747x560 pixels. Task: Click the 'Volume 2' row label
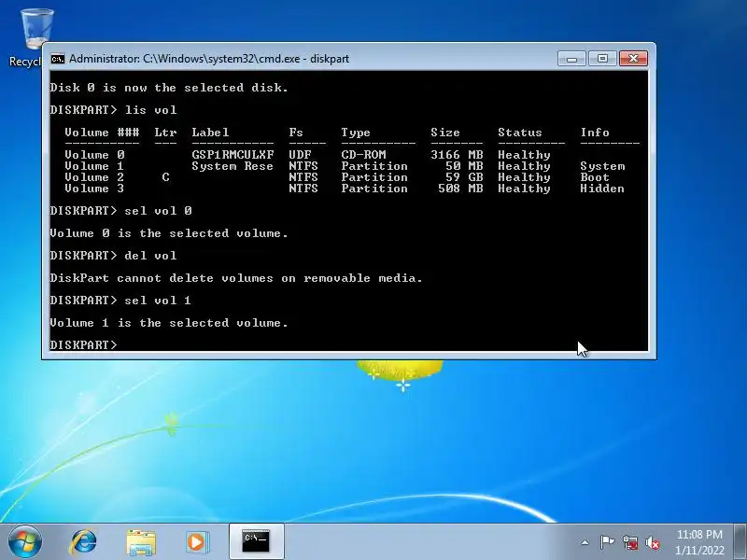click(94, 177)
